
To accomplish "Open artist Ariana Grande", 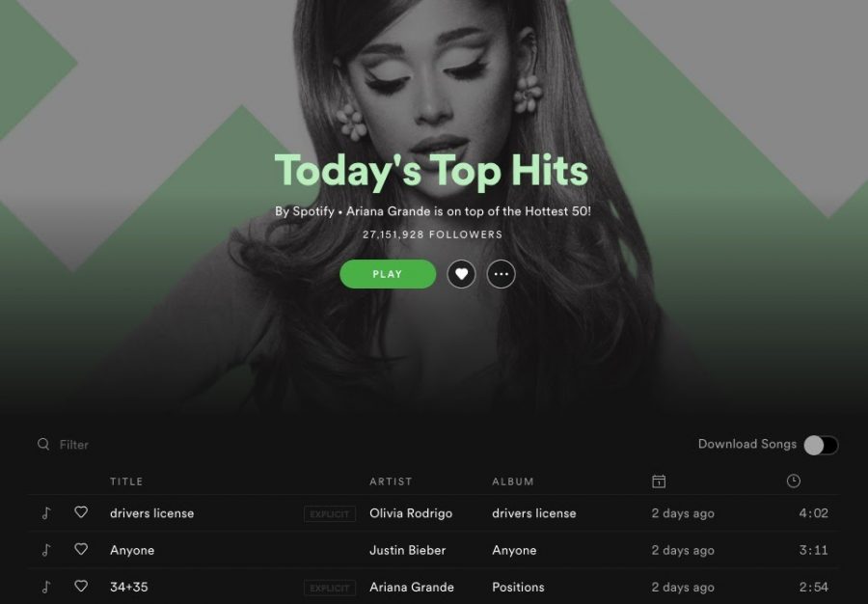I will pyautogui.click(x=411, y=587).
